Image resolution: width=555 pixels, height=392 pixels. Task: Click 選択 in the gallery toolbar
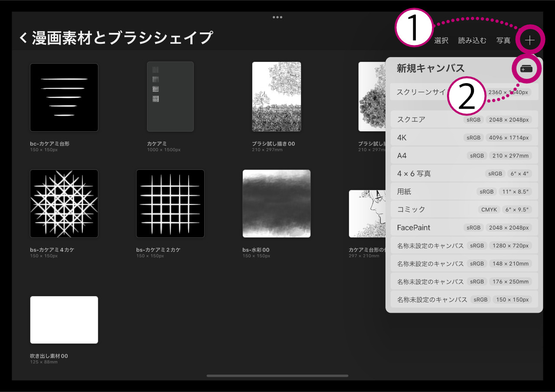coord(441,40)
